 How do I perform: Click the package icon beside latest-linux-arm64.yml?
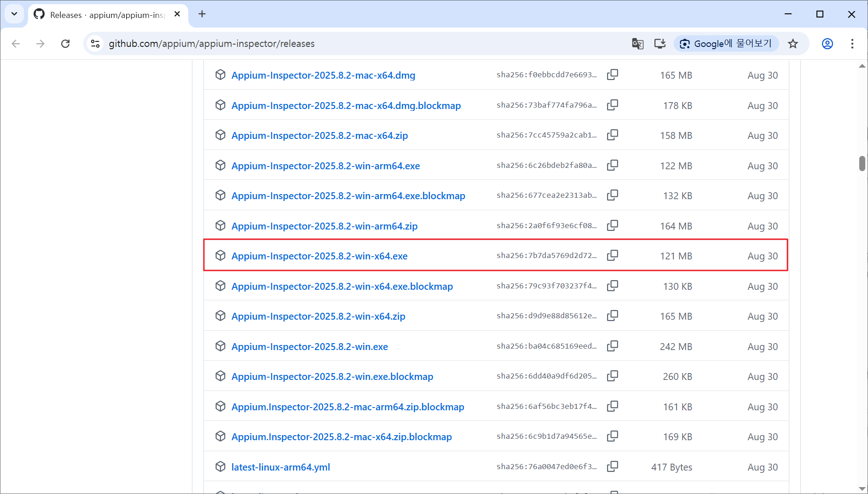tap(220, 466)
